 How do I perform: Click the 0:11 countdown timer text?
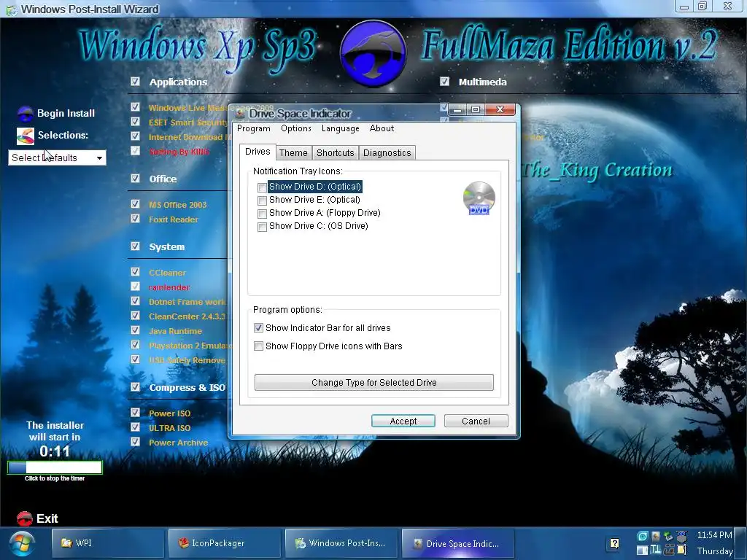(54, 451)
